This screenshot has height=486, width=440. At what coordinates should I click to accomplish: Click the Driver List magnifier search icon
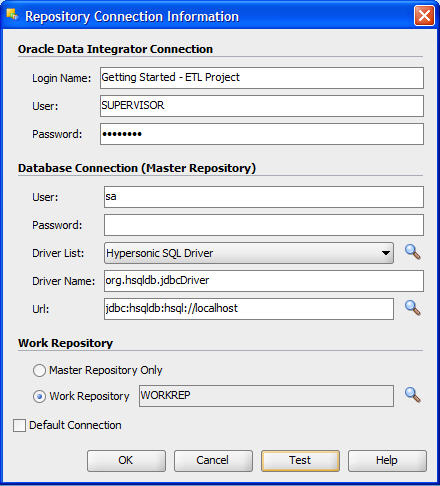tap(413, 252)
